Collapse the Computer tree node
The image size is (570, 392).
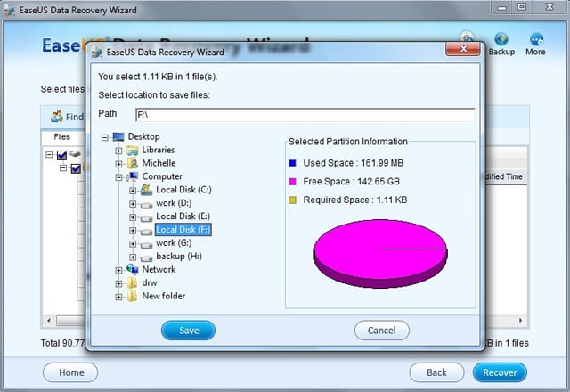tap(118, 177)
